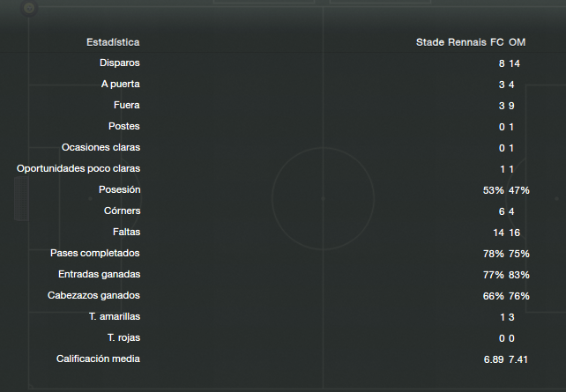Select the T. amarillas row label
566x392 pixels.
pyautogui.click(x=115, y=316)
